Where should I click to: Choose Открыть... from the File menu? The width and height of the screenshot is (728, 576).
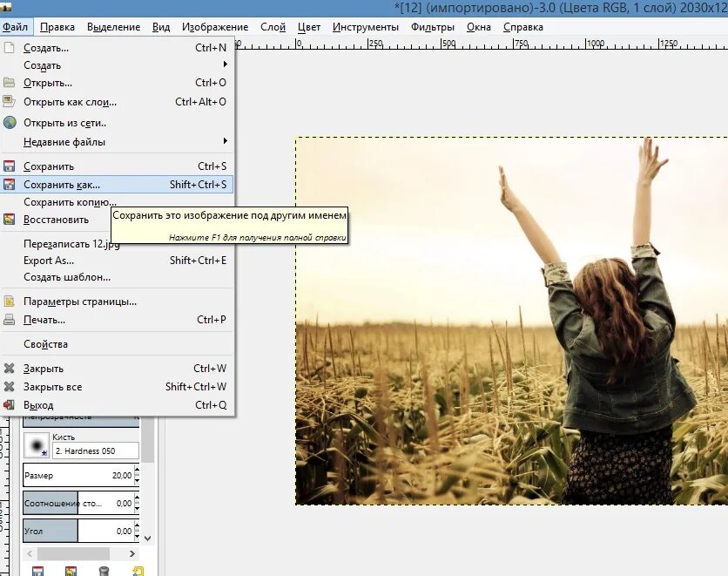(117, 83)
